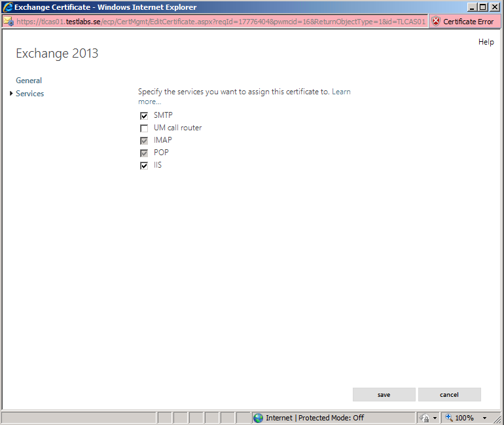The width and height of the screenshot is (504, 425).
Task: Click the cancel button
Action: [x=450, y=394]
